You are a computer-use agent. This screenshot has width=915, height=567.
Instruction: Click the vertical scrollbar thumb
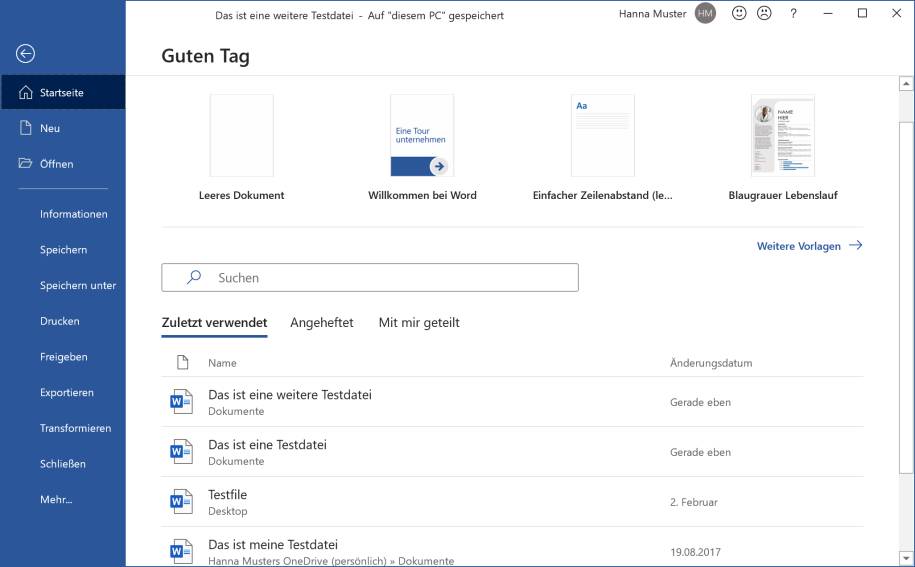click(906, 298)
